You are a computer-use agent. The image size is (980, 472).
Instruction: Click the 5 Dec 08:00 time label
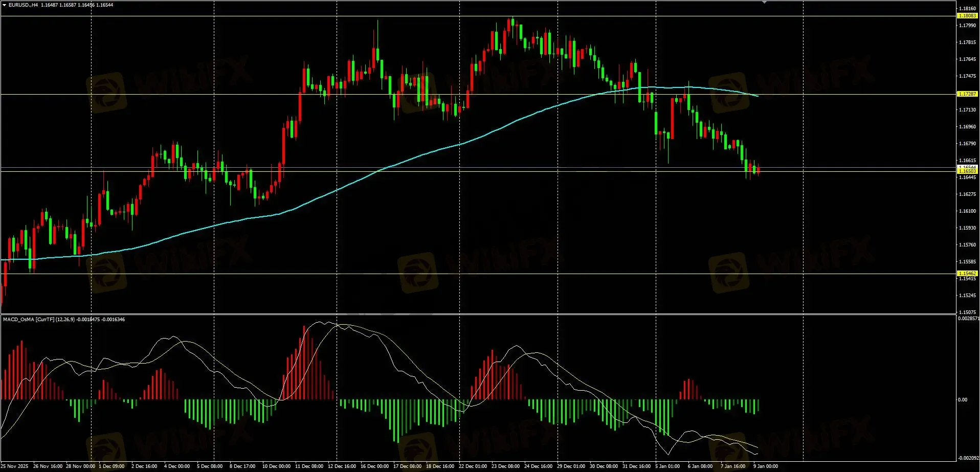pos(210,466)
